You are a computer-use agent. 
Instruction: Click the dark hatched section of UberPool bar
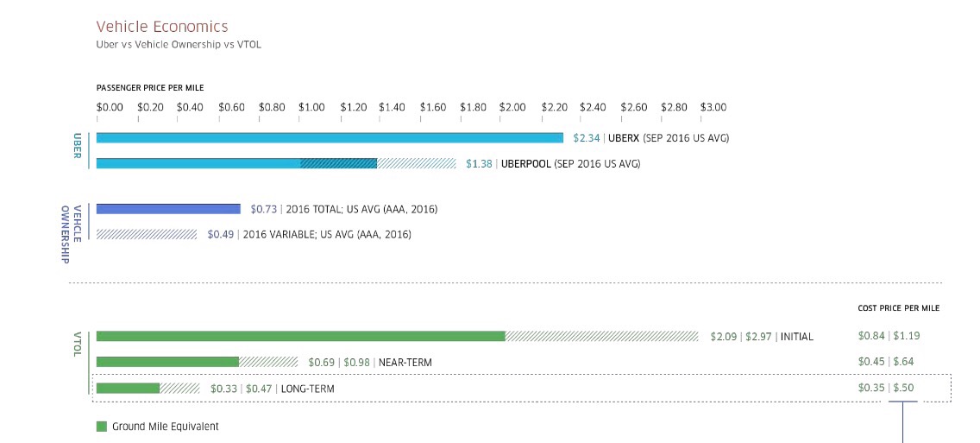338,163
